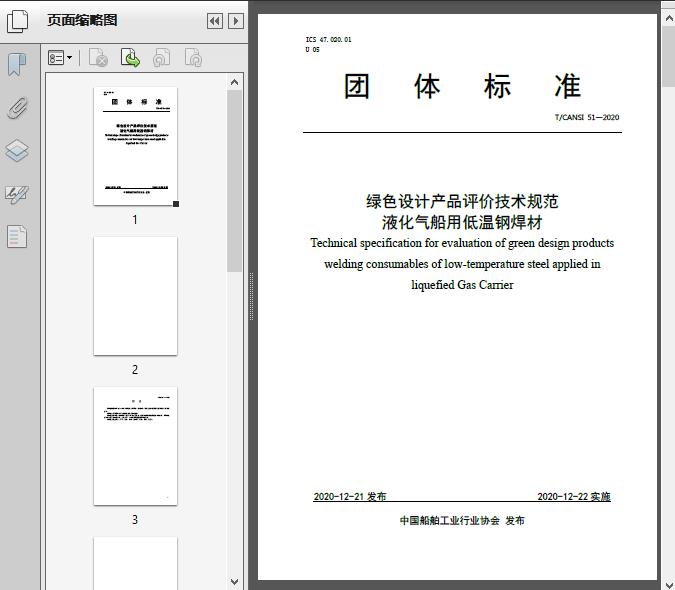Image resolution: width=675 pixels, height=590 pixels.
Task: Click 'Technical specification for evaluation' line
Action: (x=462, y=243)
